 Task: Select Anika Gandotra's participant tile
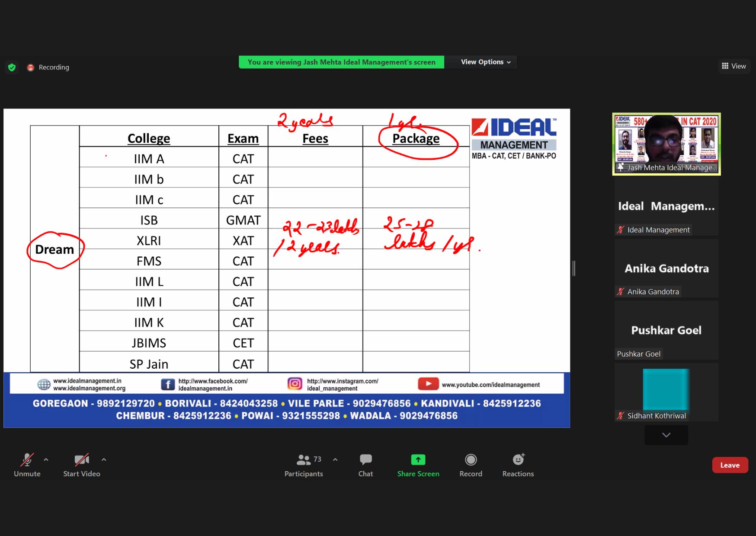tap(666, 268)
